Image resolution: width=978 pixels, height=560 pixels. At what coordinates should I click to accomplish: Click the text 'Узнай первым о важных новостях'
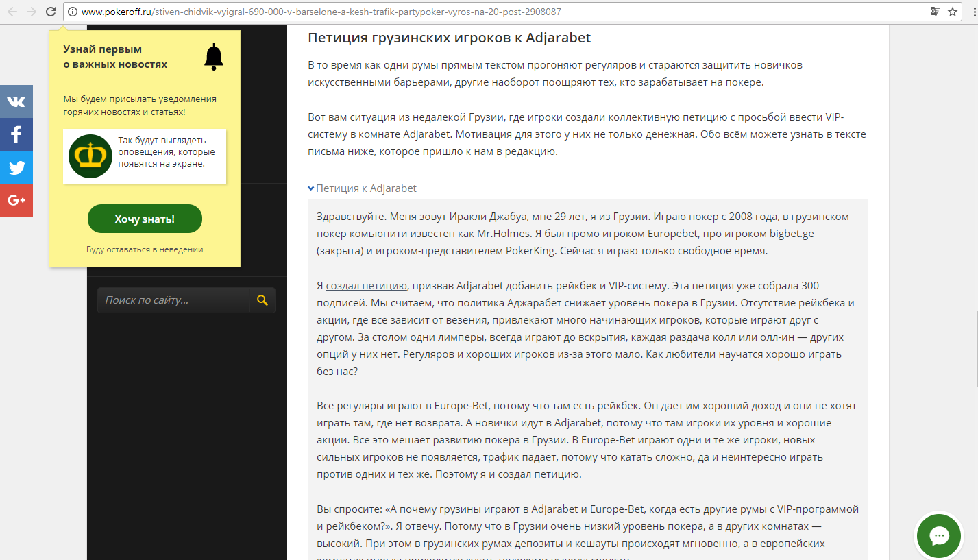pos(115,57)
